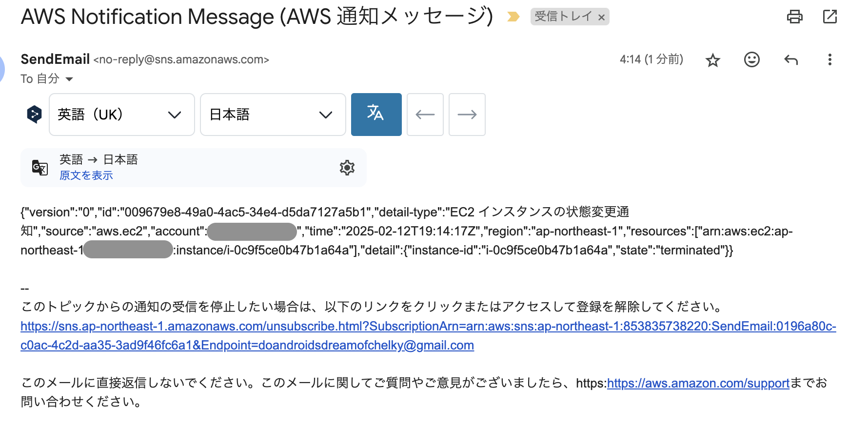868x426 pixels.
Task: Open the 日本語 target language dropdown
Action: tap(272, 114)
